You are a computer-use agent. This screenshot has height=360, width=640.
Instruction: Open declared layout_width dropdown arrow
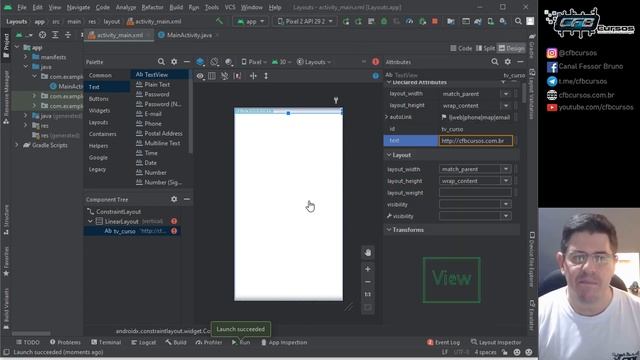pos(506,94)
